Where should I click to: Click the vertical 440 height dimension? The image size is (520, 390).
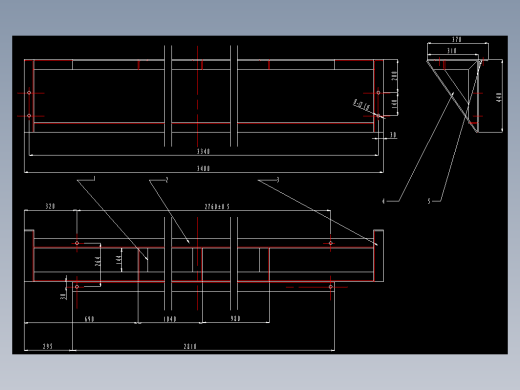499,97
